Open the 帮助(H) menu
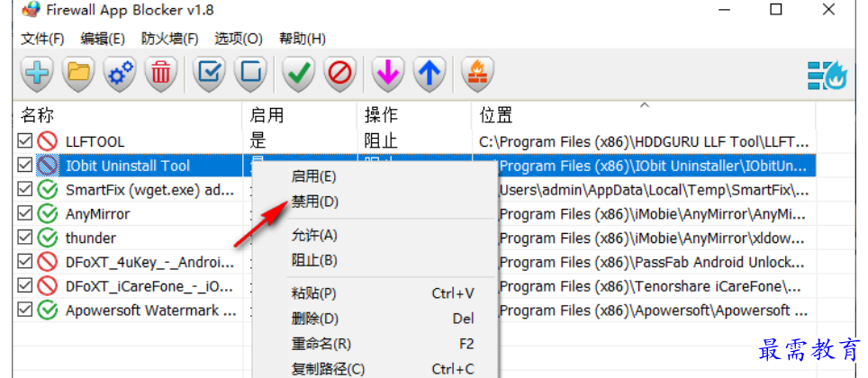Image resolution: width=868 pixels, height=378 pixels. click(303, 39)
